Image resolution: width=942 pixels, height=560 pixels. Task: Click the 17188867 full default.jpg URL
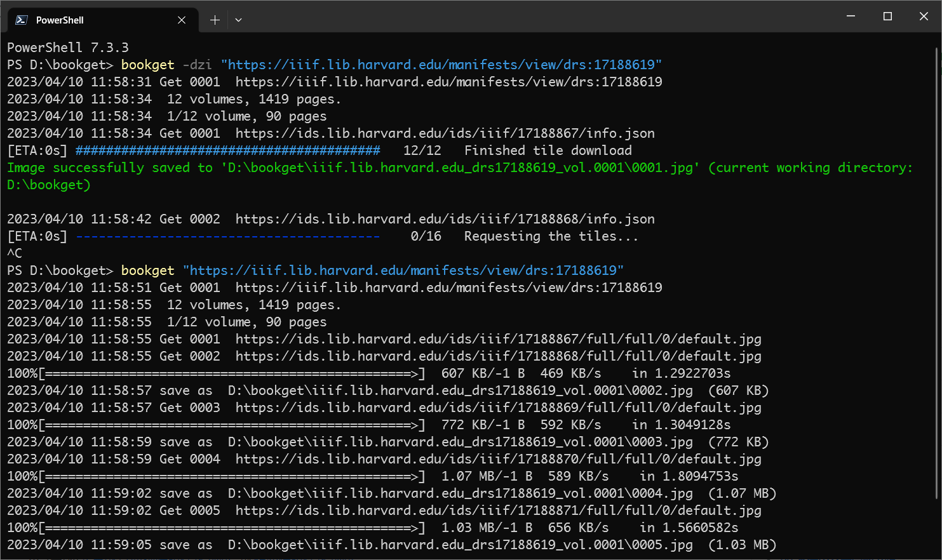[x=498, y=339]
